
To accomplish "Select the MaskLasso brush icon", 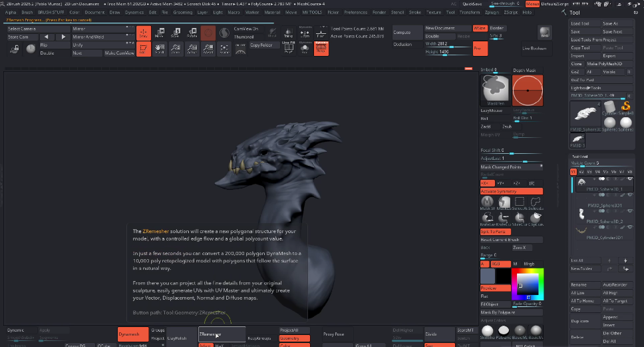I will click(x=504, y=202).
